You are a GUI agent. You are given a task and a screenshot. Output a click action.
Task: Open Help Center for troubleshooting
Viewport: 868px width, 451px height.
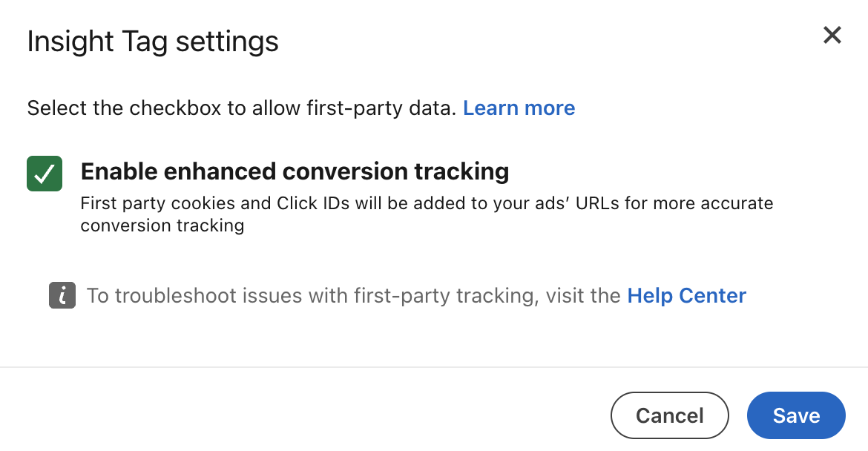[686, 296]
